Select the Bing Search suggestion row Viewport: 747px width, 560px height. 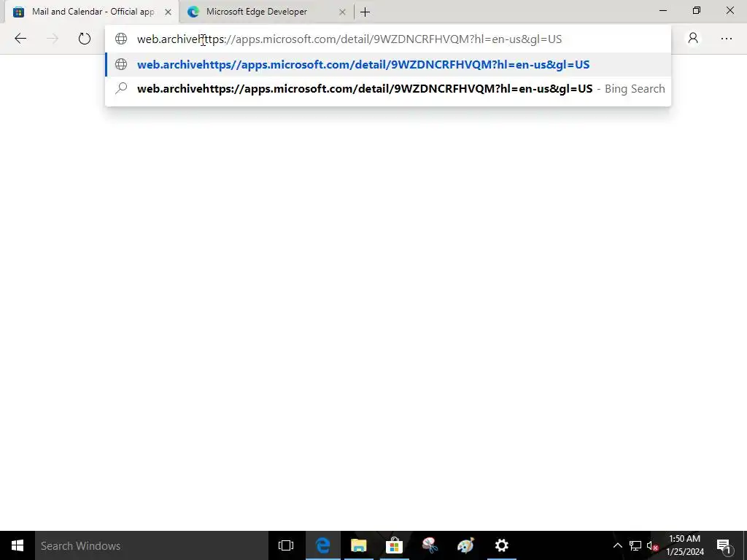click(x=388, y=88)
